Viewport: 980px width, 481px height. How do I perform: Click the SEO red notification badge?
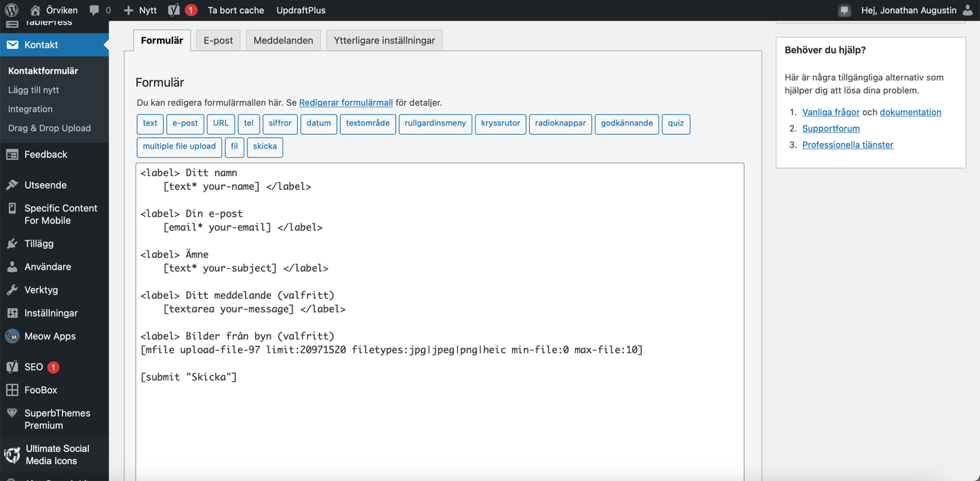tap(53, 368)
